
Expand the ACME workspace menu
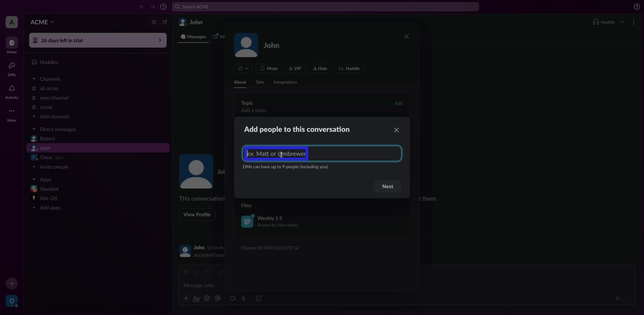(x=42, y=22)
